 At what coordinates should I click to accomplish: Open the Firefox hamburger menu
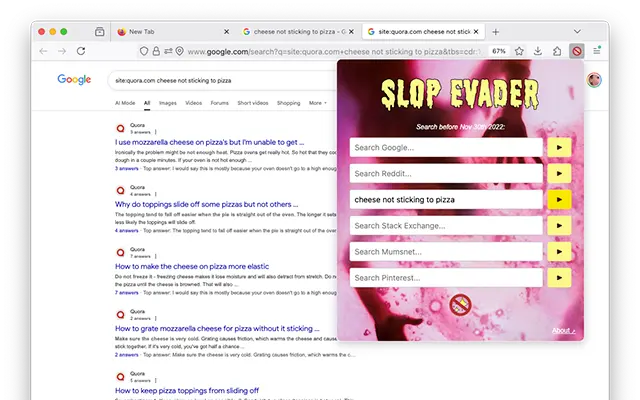597,51
